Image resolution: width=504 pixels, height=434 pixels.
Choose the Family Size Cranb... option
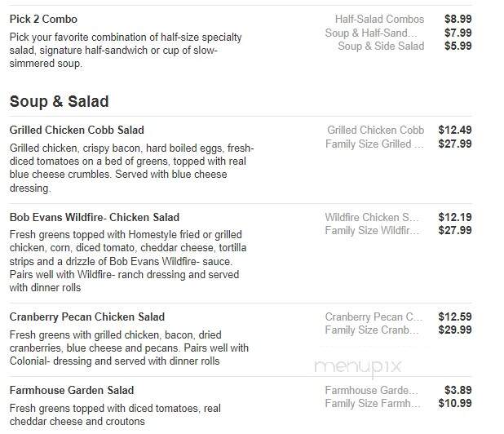coord(372,330)
